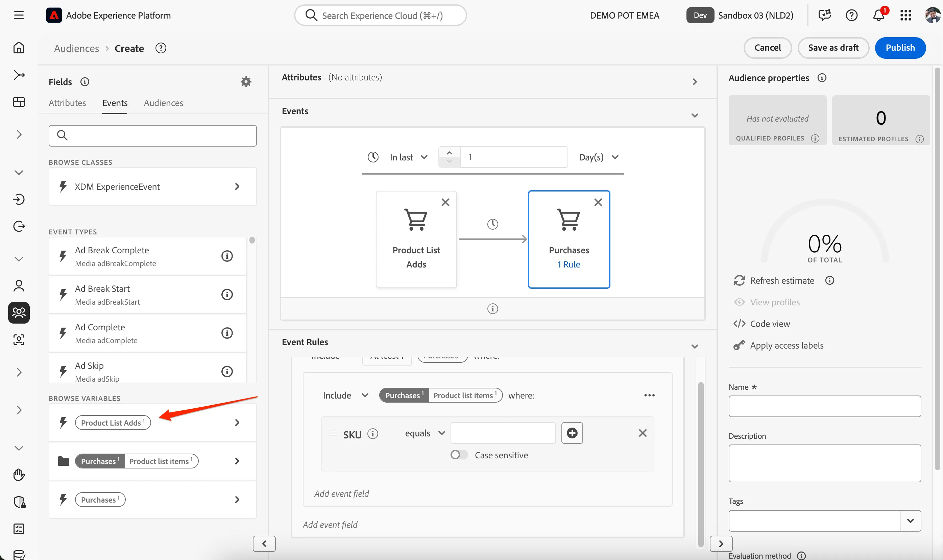Click the fields search box

[x=152, y=135]
